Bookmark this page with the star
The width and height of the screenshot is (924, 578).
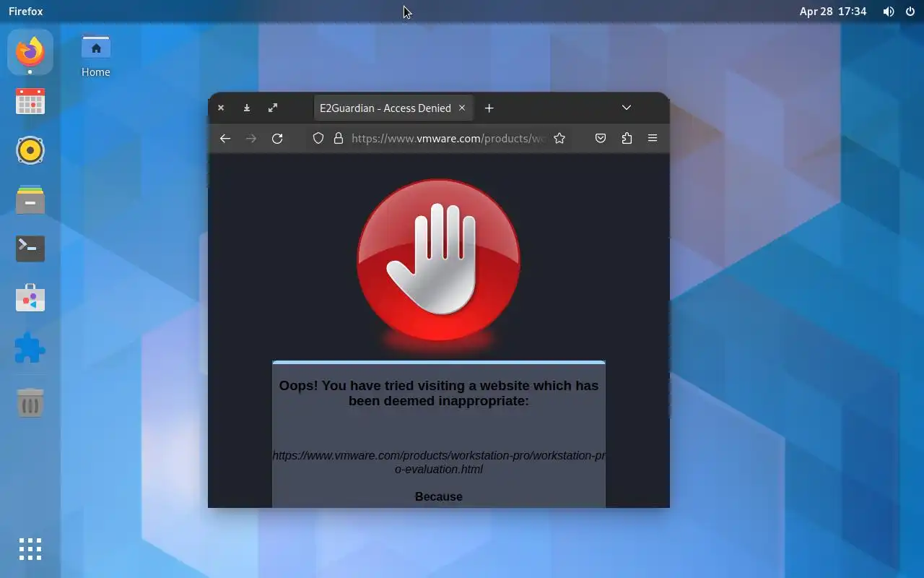tap(559, 139)
